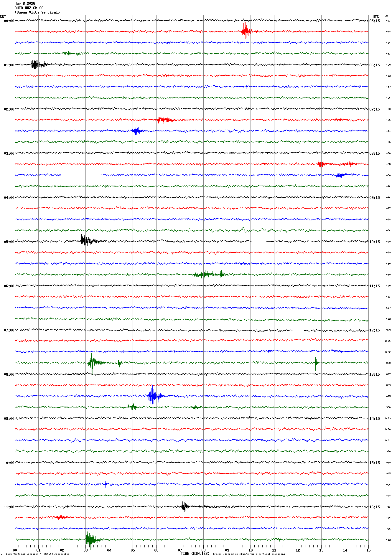The height and width of the screenshot is (558, 392).
Task: Click the 'Each Vertical Division' scale note
Action: (x=37, y=554)
